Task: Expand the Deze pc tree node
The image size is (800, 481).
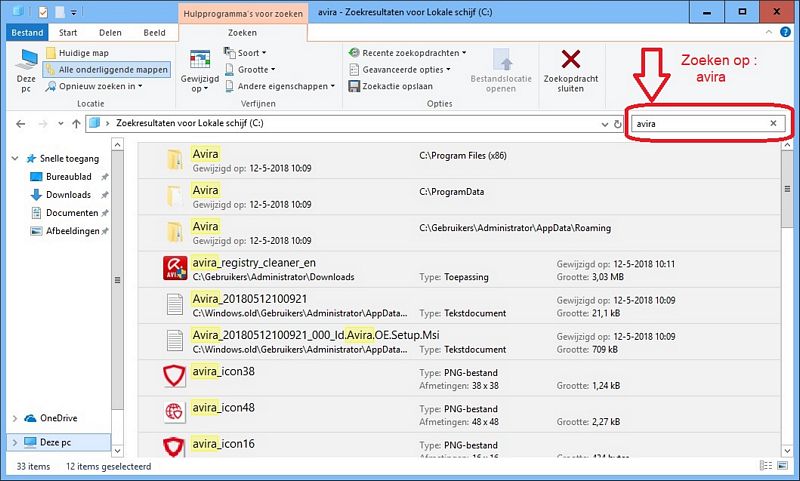Action: pyautogui.click(x=15, y=442)
